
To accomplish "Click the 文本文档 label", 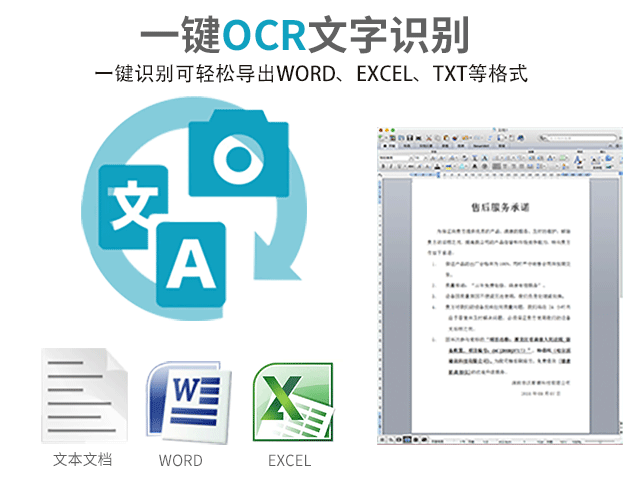I will 83,460.
